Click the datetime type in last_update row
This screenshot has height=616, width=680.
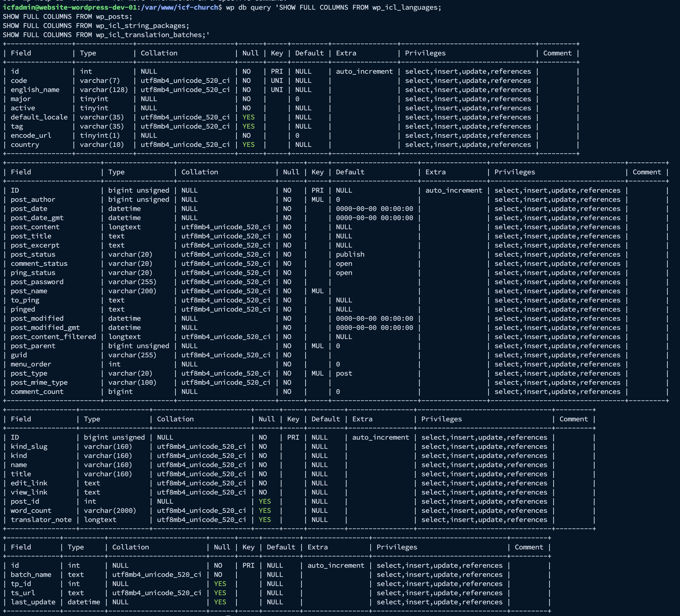click(84, 602)
